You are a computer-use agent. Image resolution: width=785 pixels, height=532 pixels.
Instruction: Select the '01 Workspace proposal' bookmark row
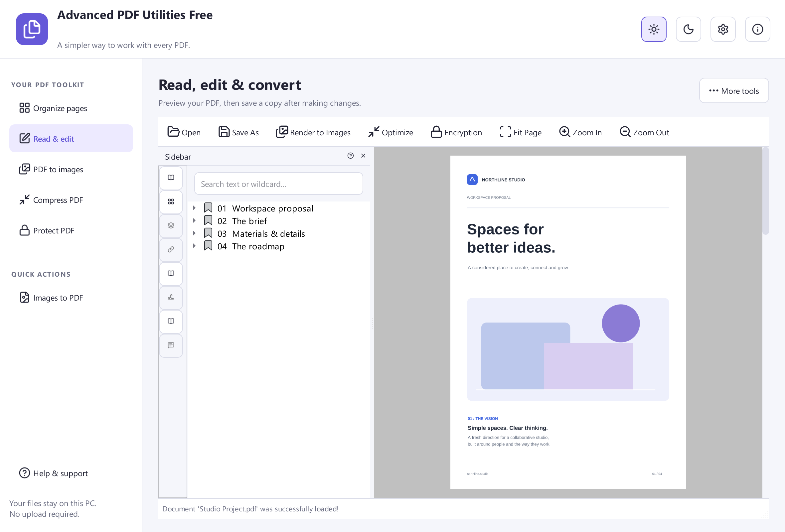click(279, 208)
